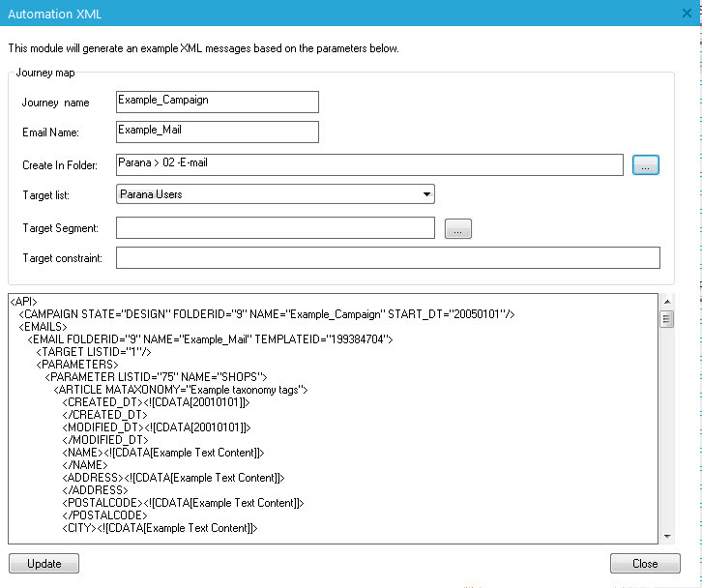Screen dimensions: 702x588
Task: Click the ARTICLE MATAXONOMY line in XML
Action: point(181,390)
